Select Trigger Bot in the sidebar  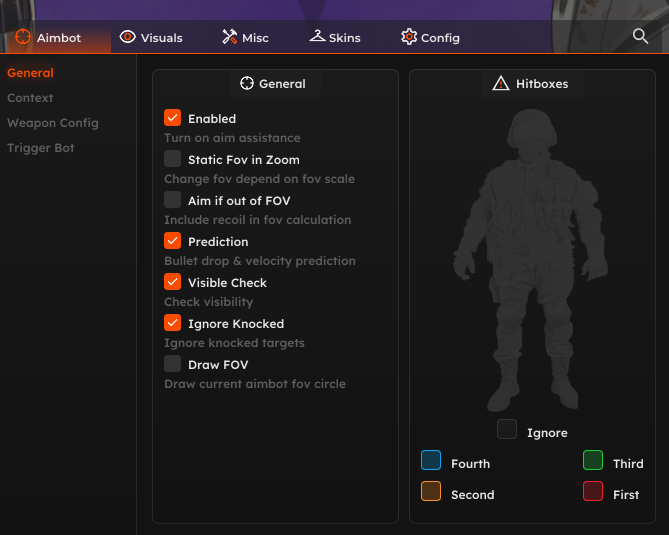[x=41, y=148]
